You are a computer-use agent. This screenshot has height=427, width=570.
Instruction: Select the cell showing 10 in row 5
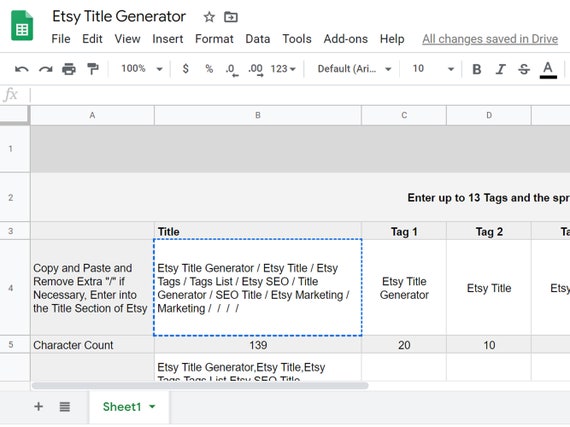pos(489,345)
